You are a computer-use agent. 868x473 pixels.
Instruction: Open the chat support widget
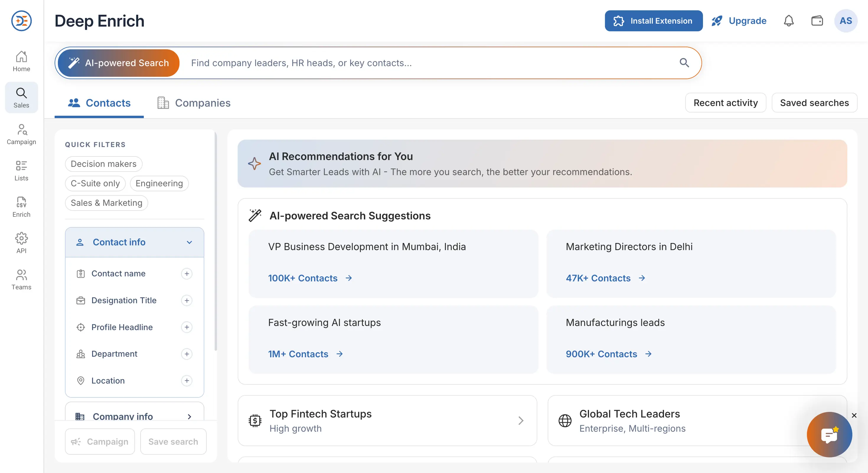[x=829, y=434]
